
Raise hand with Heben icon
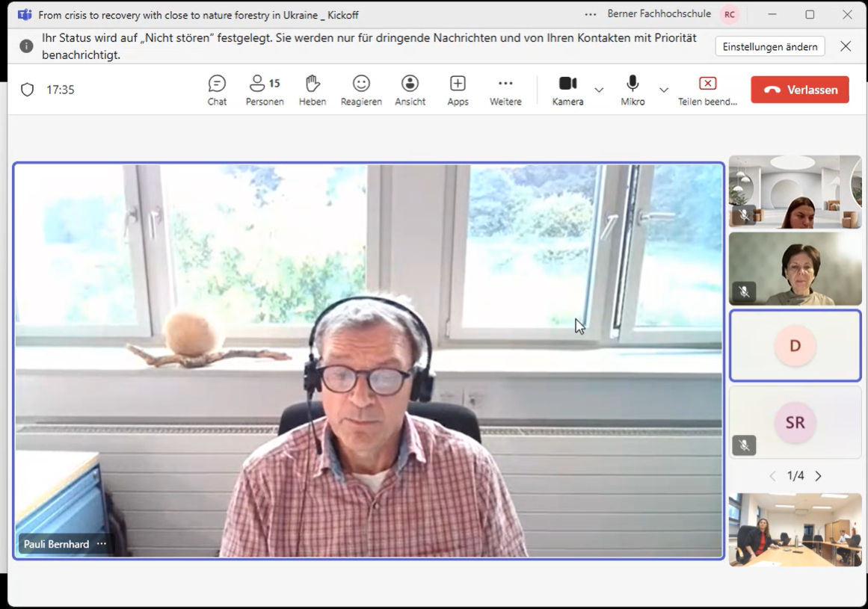(313, 90)
